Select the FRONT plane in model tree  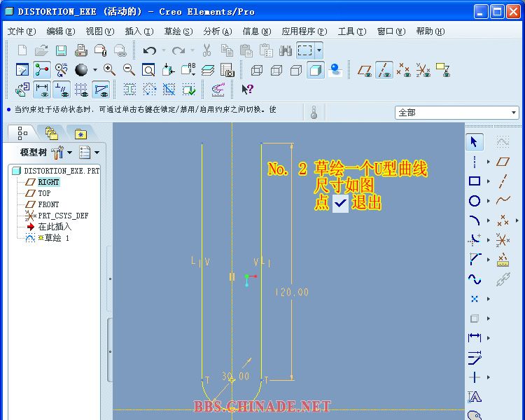pos(48,204)
